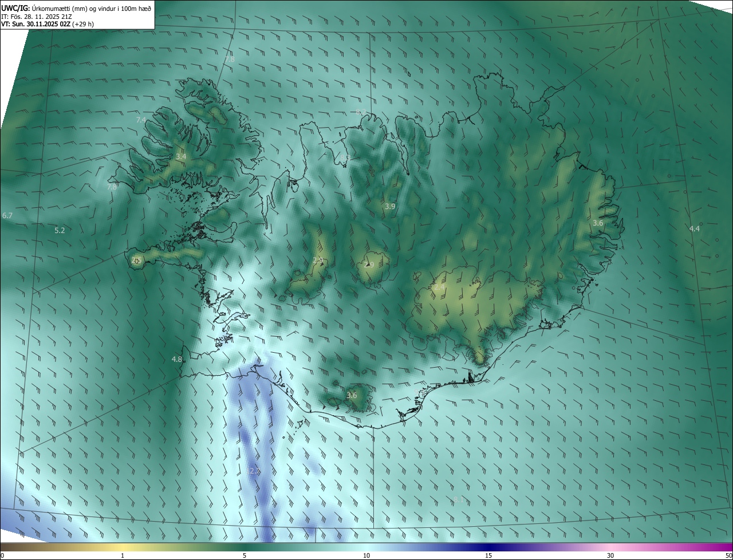Viewport: 733px width, 560px height.
Task: Click the 4.4 value east of Iceland
Action: (x=694, y=228)
